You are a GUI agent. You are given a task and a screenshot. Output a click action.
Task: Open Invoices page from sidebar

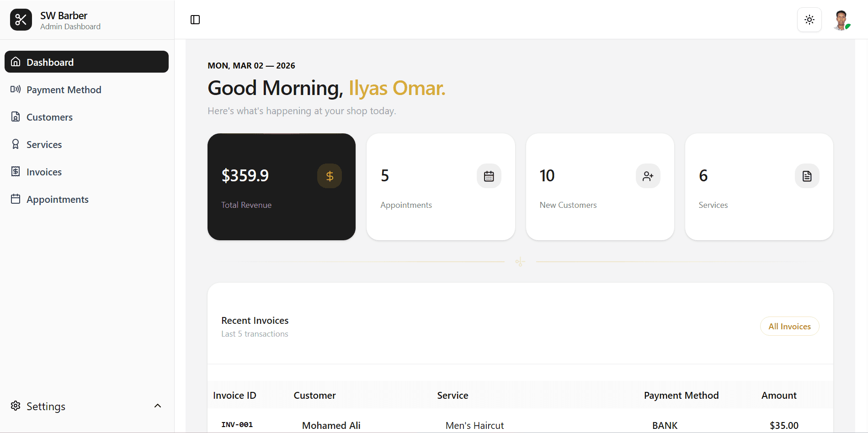tap(86, 172)
